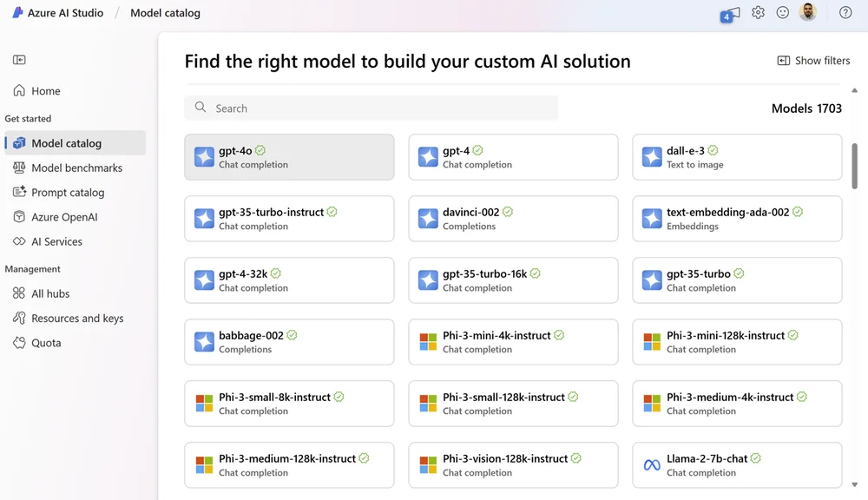
Task: Open Model benchmarks in the sidebar
Action: pos(76,168)
